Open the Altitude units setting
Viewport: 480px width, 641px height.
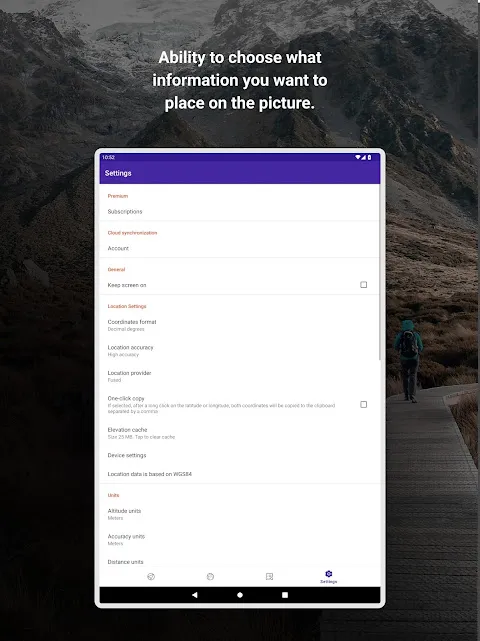coord(240,514)
